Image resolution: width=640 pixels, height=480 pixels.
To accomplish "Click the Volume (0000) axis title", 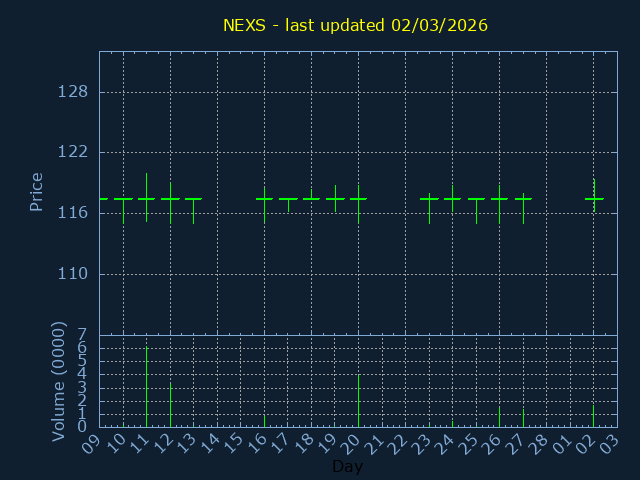I will point(59,381).
